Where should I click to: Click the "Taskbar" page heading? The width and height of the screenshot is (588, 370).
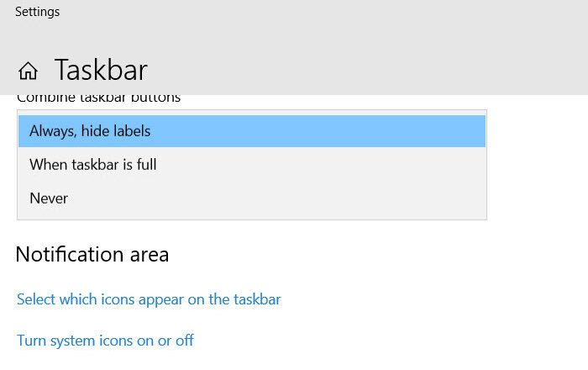tap(101, 70)
